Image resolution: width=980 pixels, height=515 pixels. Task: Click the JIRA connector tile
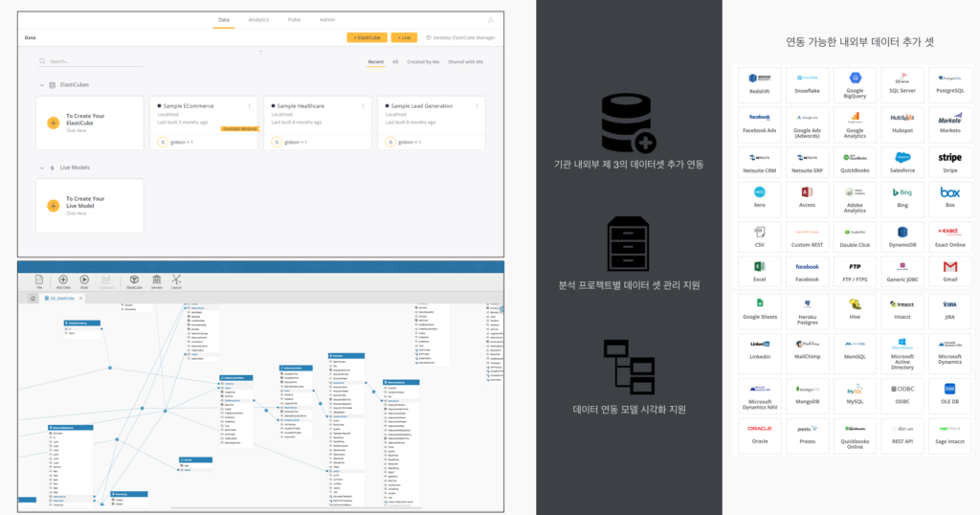tap(950, 311)
